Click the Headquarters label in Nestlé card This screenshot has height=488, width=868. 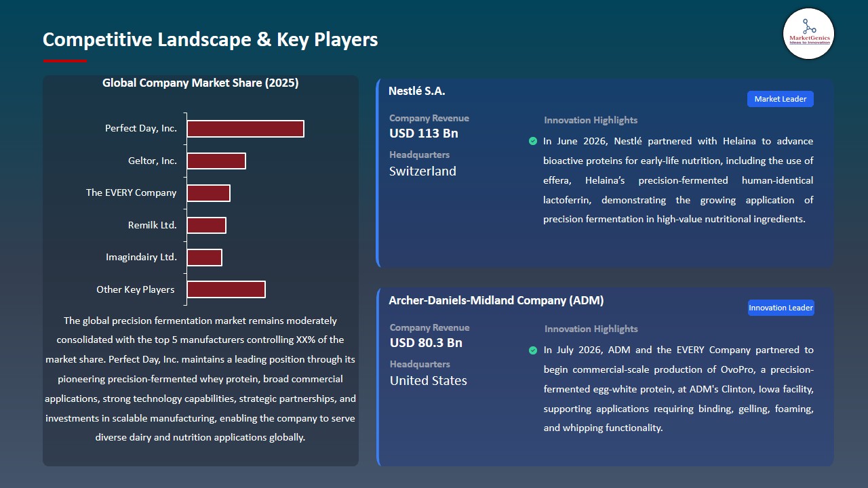coord(420,155)
